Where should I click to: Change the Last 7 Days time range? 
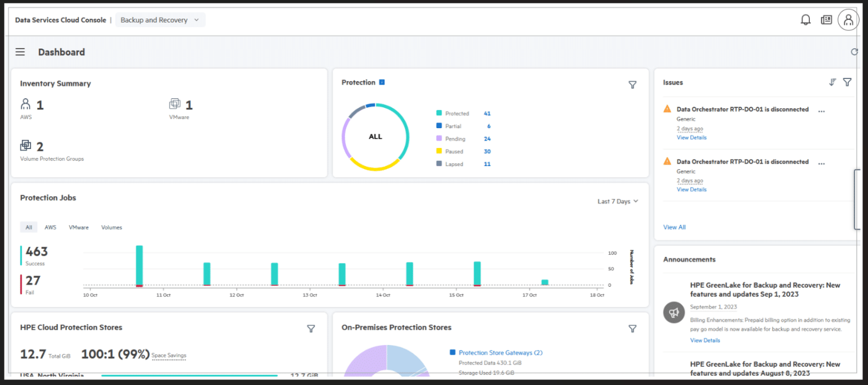point(618,202)
